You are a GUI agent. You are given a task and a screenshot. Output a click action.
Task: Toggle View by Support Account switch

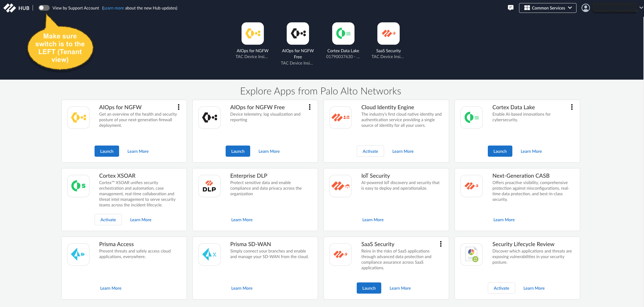[x=44, y=8]
